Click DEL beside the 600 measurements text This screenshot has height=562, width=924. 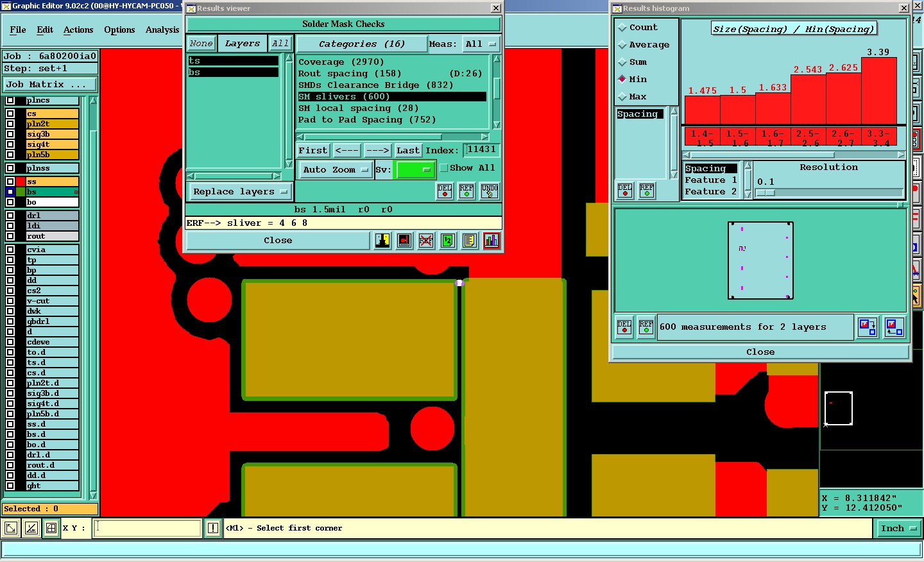pyautogui.click(x=624, y=327)
